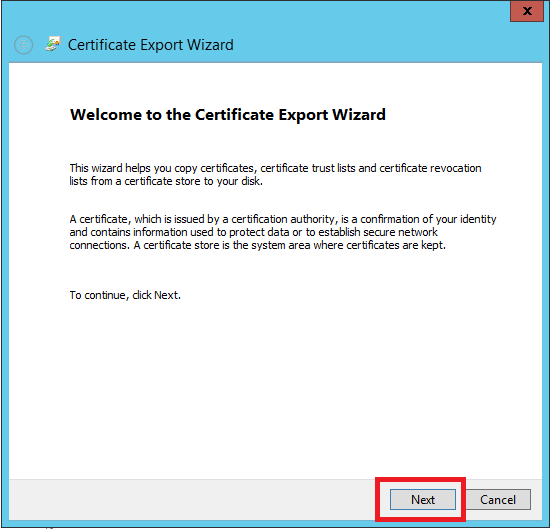Click the certificate wizard icon in header
Viewport: 556px width, 529px height.
coord(53,44)
